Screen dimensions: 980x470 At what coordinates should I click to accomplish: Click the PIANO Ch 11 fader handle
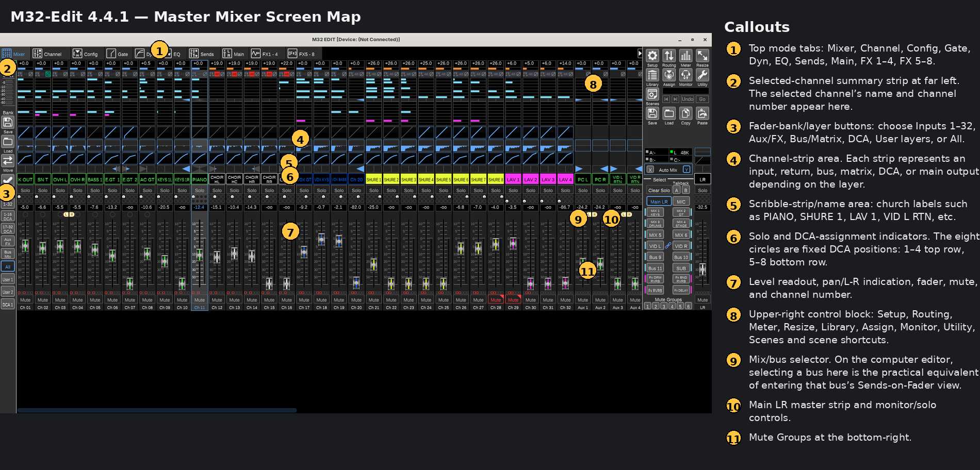[200, 255]
